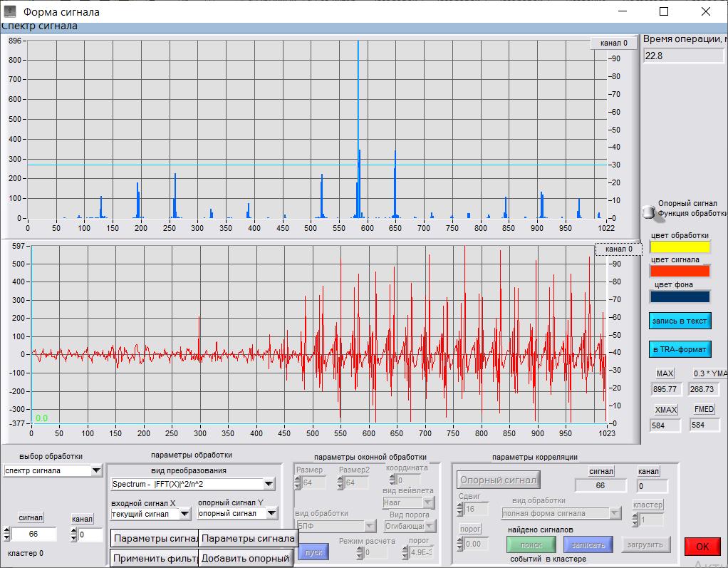Click the запись в текст button

(680, 321)
